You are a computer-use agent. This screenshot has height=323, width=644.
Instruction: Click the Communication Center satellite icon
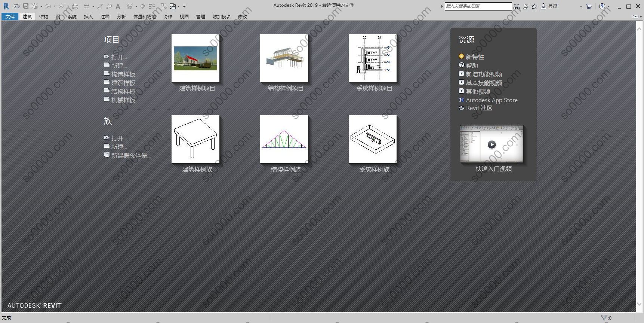tap(526, 6)
